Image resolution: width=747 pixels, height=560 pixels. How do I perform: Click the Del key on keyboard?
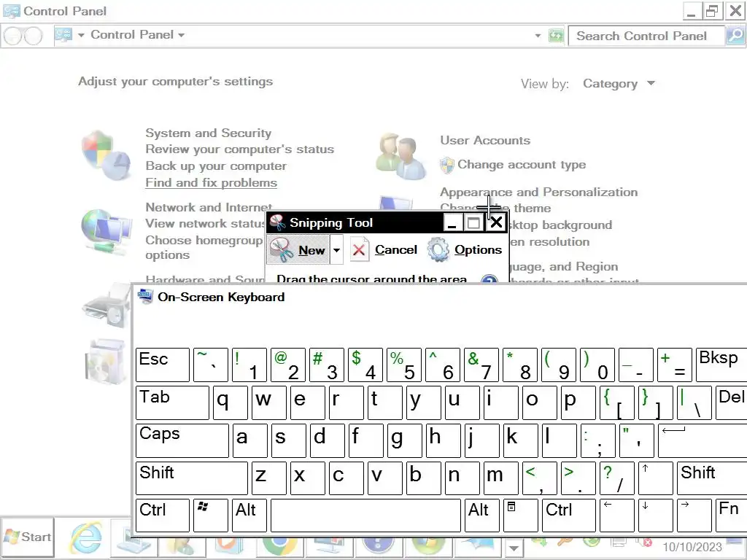pos(731,402)
